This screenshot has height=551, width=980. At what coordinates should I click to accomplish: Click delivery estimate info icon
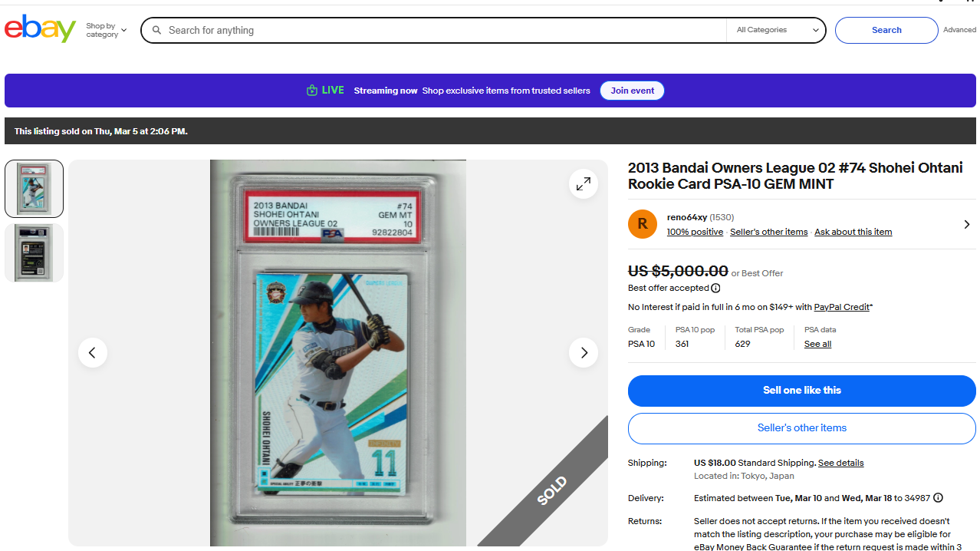click(938, 498)
